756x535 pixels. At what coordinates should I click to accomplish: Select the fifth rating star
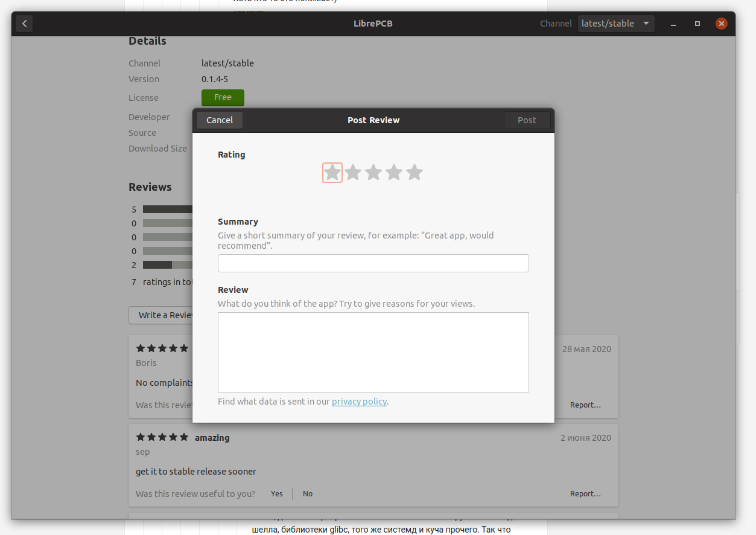tap(415, 173)
